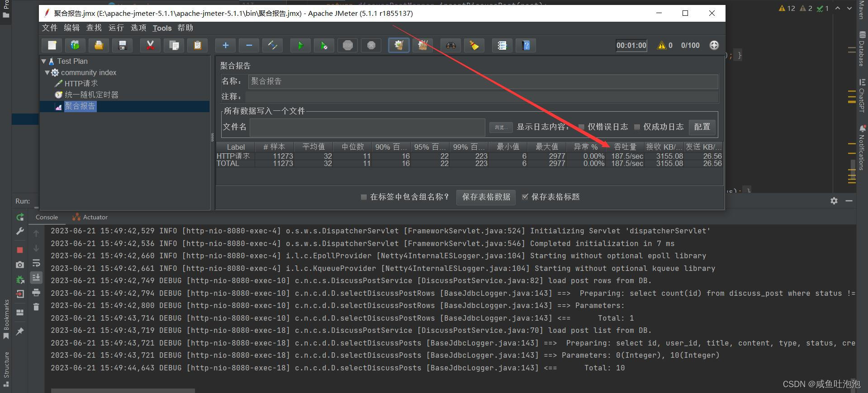Screen dimensions: 868x393
Task: Start the test with green play icon
Action: [x=300, y=45]
